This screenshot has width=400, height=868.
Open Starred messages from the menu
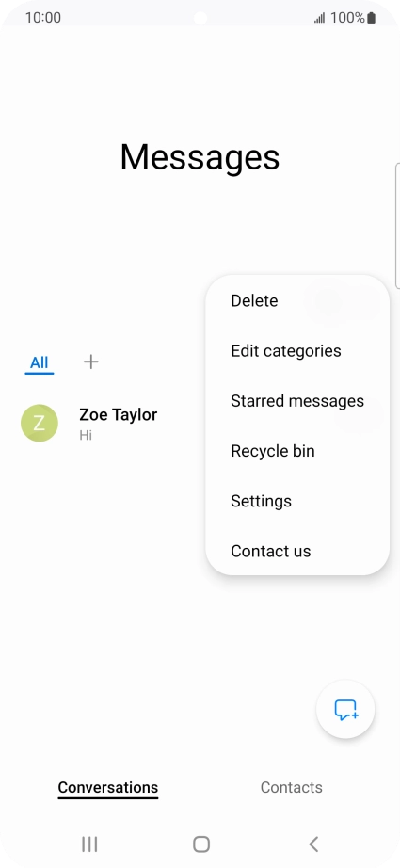[x=297, y=401]
